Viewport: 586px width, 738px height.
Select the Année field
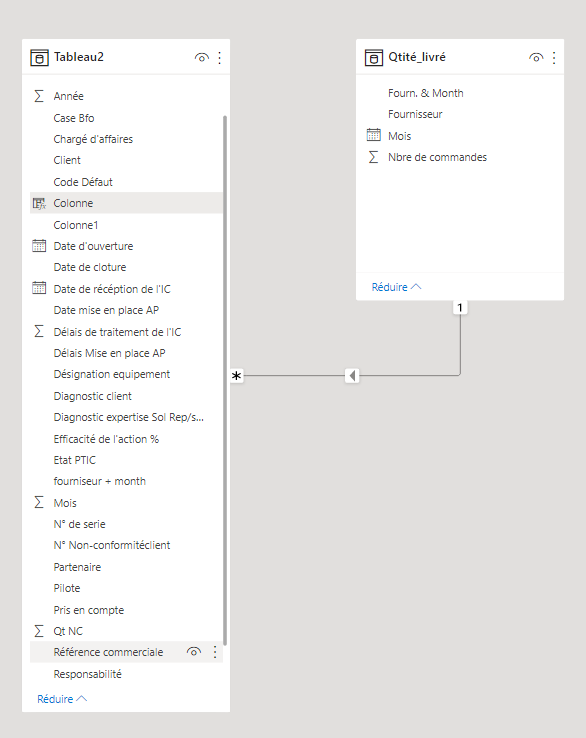click(x=126, y=96)
